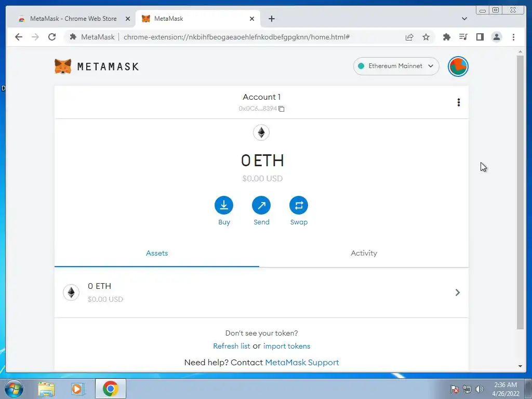Click the $0.00 USD balance under 0 ETH heading
532x399 pixels.
coord(262,179)
